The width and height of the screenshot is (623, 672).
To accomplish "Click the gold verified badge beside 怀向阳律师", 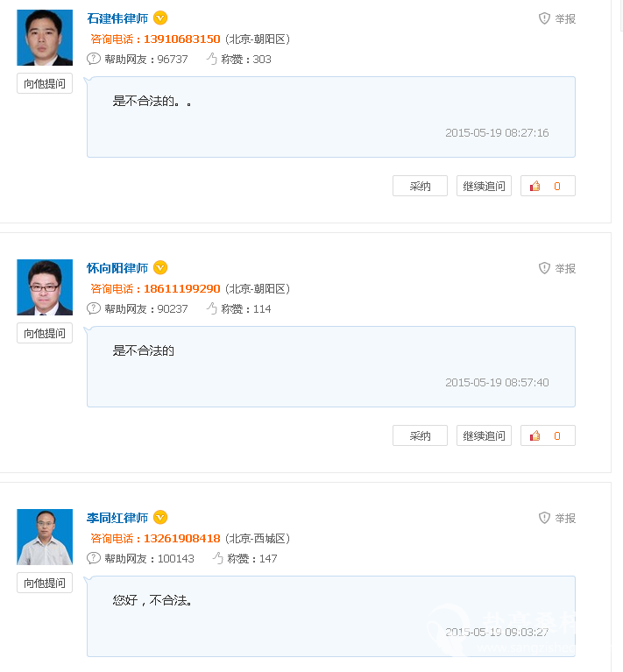I will 160,267.
